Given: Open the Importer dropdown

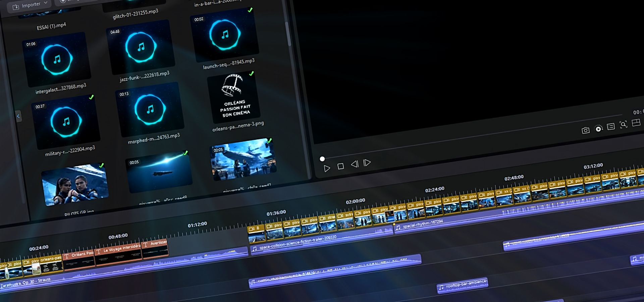Looking at the screenshot, I should [31, 5].
